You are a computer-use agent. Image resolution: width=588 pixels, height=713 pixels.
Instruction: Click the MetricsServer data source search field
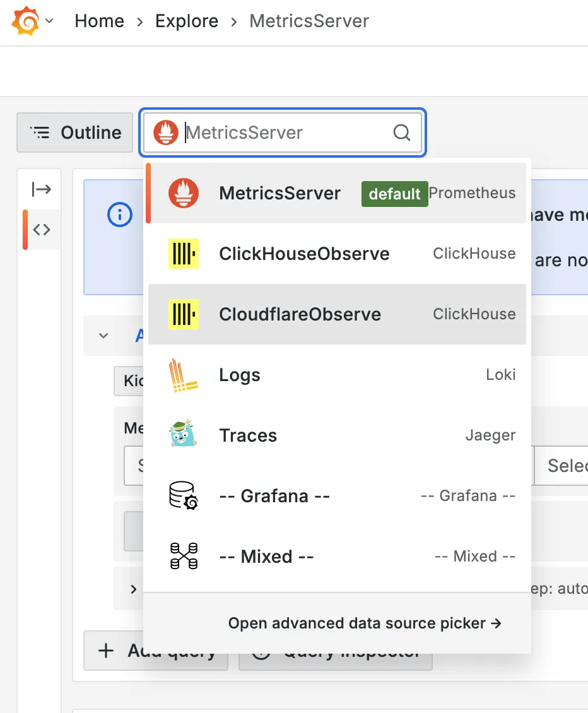[x=283, y=133]
